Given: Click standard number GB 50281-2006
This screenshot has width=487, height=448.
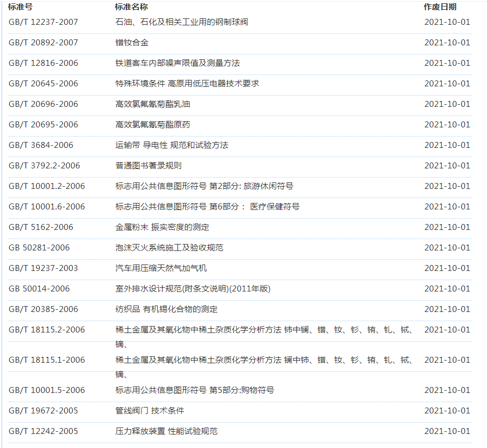Looking at the screenshot, I should [x=39, y=248].
